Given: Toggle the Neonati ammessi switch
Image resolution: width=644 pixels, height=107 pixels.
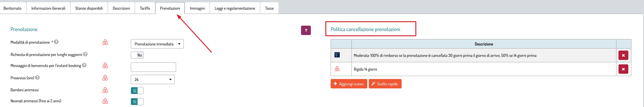Looking at the screenshot, I should click(137, 101).
